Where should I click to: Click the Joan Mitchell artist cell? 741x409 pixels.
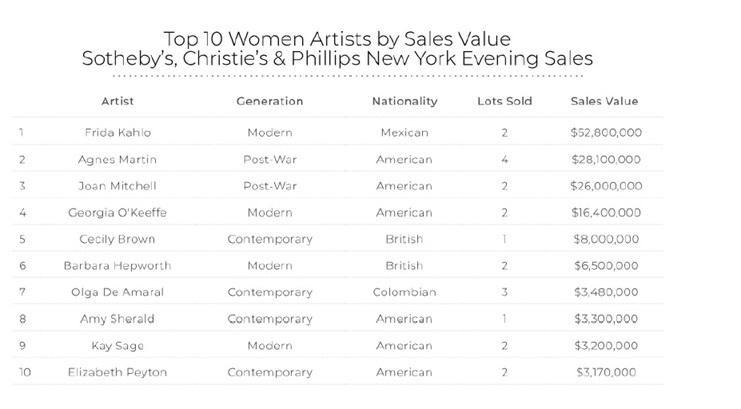click(118, 186)
